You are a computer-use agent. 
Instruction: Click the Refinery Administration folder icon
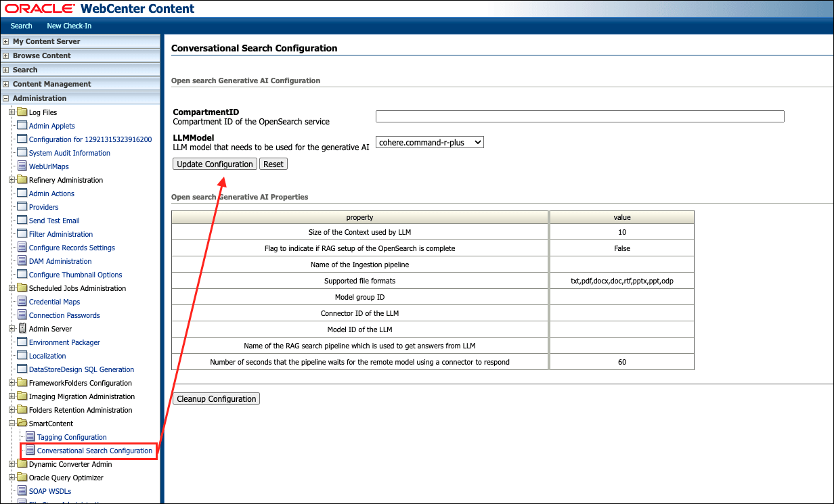(22, 180)
